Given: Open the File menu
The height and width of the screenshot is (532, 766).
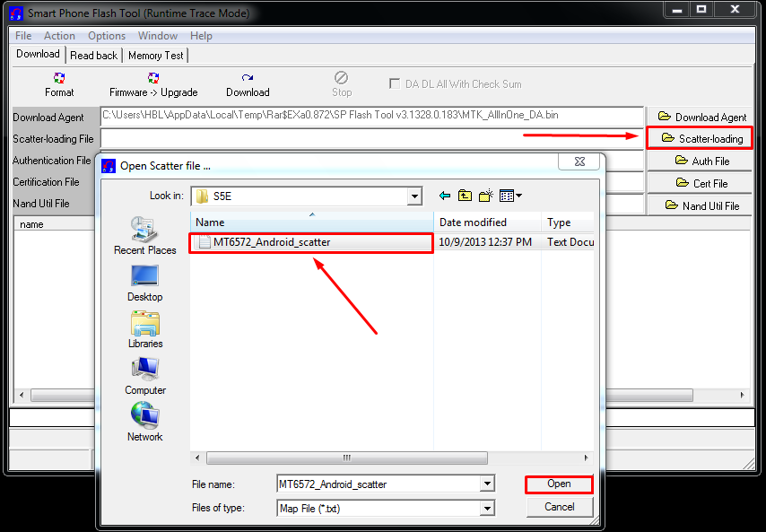Looking at the screenshot, I should point(23,36).
